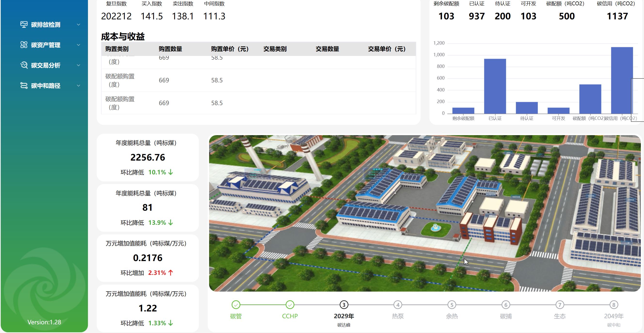Select step 8 circle for 2049年 碳中和

click(613, 305)
